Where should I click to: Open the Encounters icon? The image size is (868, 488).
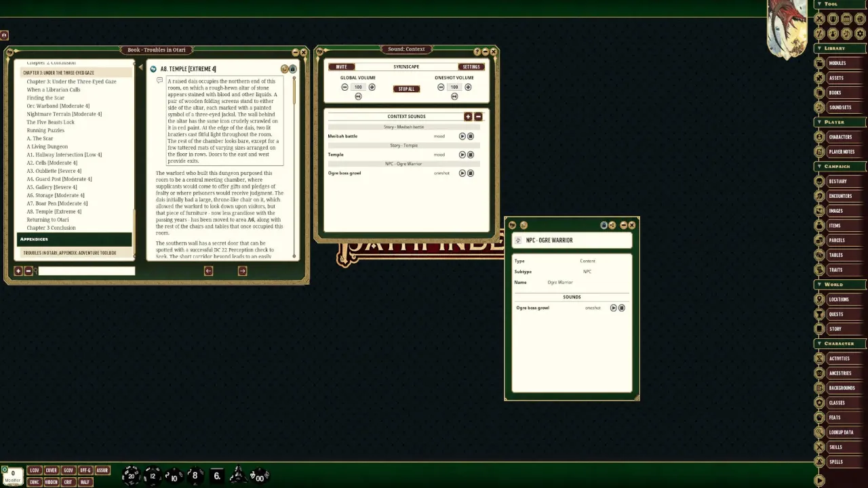pyautogui.click(x=820, y=196)
